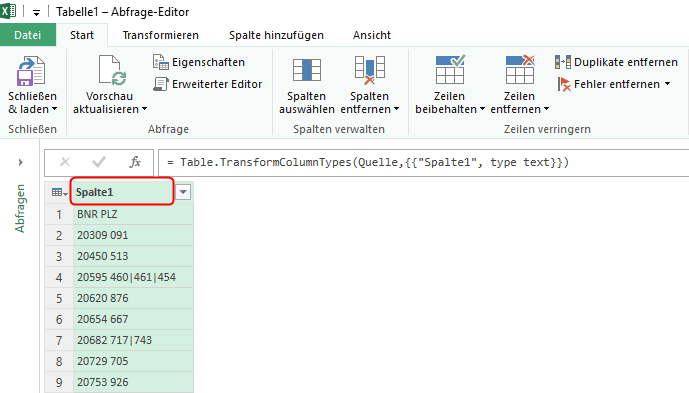Open the Schließen & laden dropdown arrow

(x=54, y=109)
